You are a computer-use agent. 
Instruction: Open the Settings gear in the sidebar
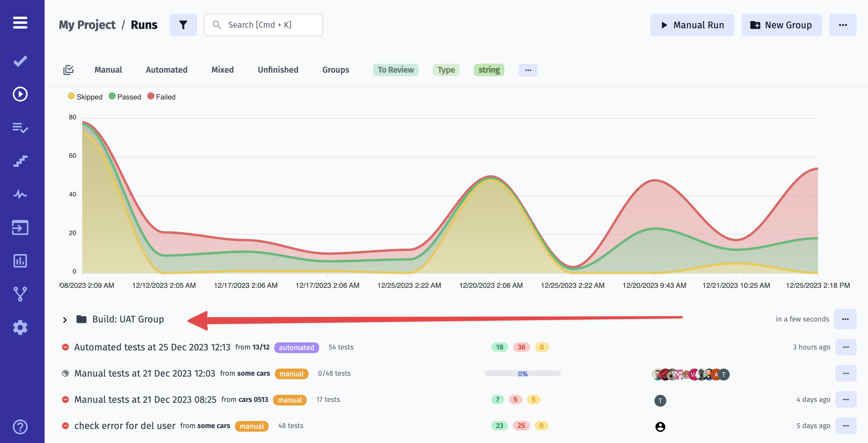click(x=20, y=327)
